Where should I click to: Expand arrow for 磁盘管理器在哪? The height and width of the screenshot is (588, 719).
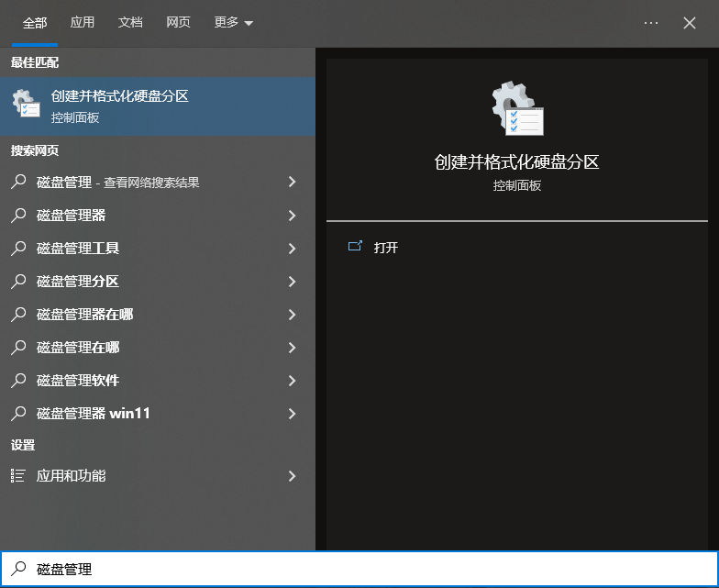pyautogui.click(x=292, y=314)
